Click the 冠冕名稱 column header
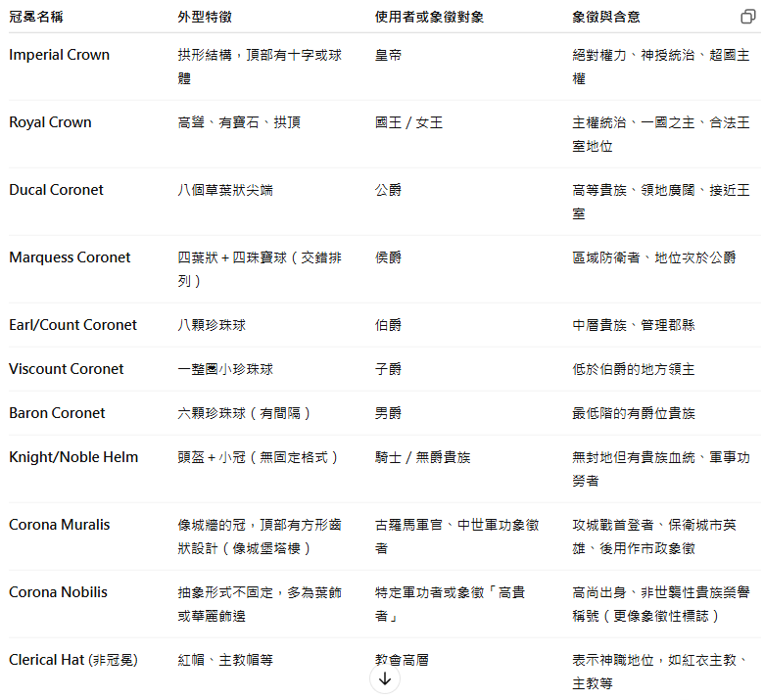The image size is (764, 700). [x=36, y=18]
